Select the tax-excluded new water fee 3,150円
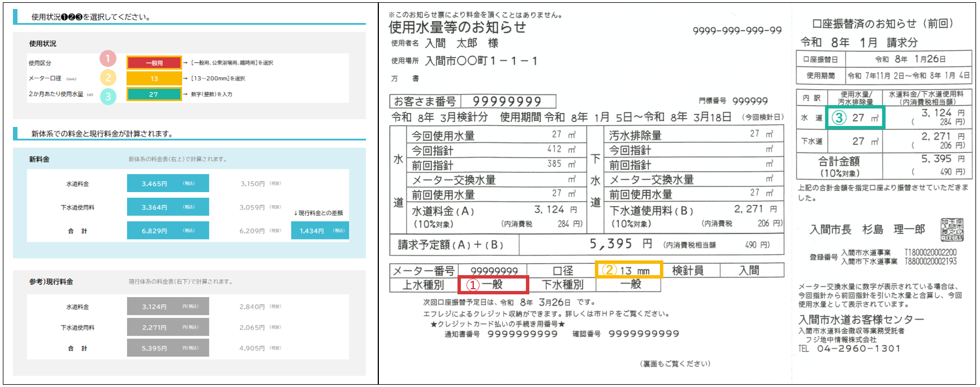Viewport: 980px width, 387px height. point(252,184)
